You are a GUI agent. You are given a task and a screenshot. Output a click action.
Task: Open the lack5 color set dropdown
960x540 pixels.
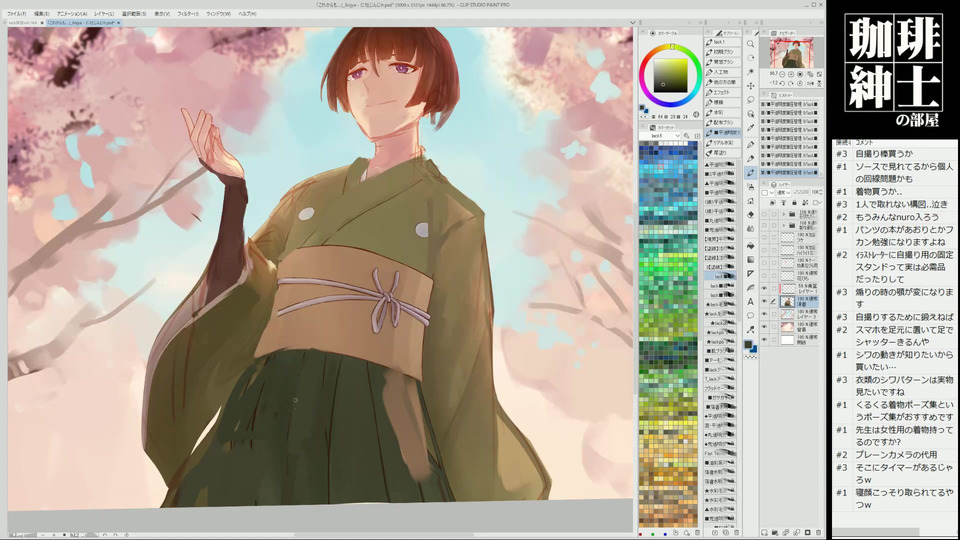(x=660, y=135)
